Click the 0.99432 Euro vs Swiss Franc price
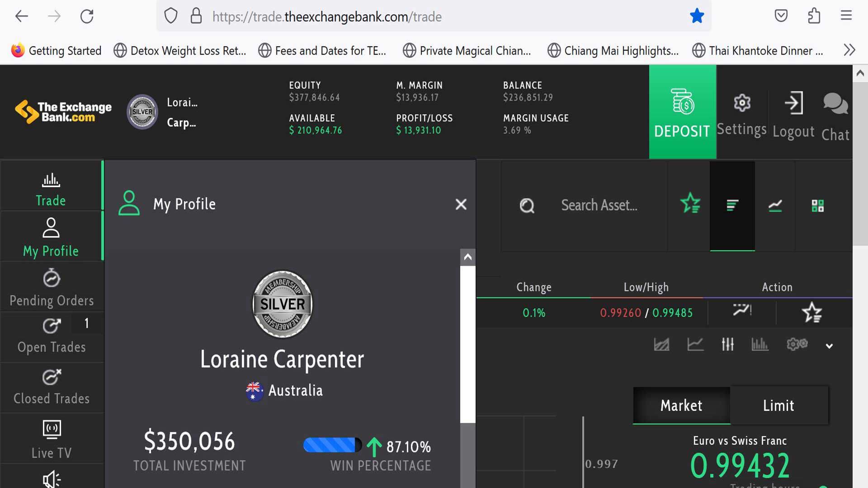 (740, 465)
